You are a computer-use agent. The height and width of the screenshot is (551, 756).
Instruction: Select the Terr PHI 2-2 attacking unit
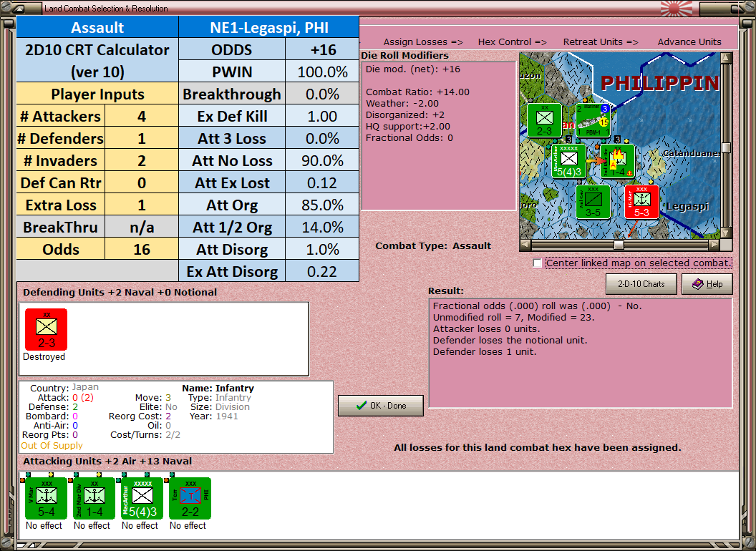tap(190, 499)
